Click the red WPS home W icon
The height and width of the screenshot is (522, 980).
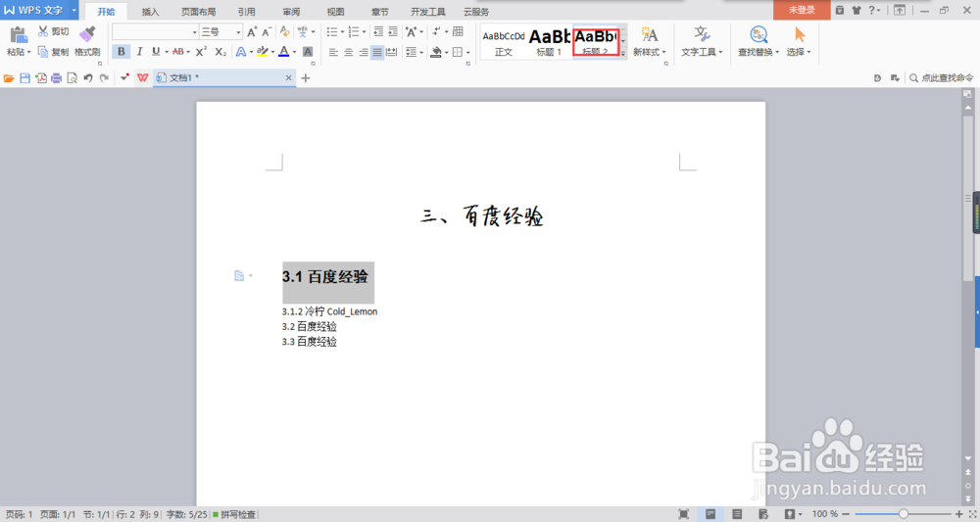click(142, 78)
